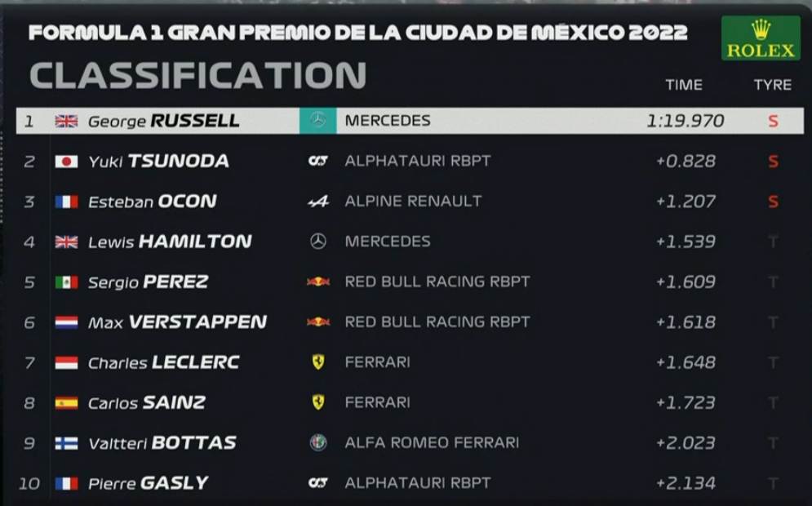Viewport: 812px width, 506px height.
Task: Click the Dutch flag next to Verstappen
Action: [66, 322]
